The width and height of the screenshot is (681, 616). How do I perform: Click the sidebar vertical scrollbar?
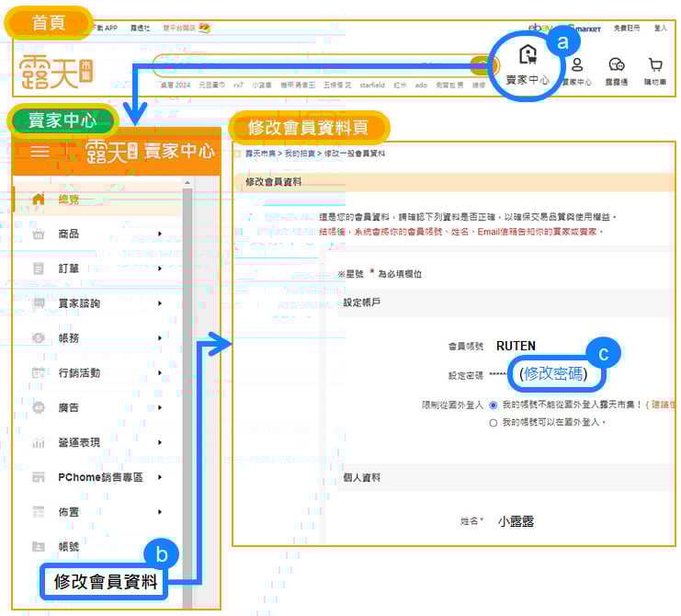click(x=187, y=368)
